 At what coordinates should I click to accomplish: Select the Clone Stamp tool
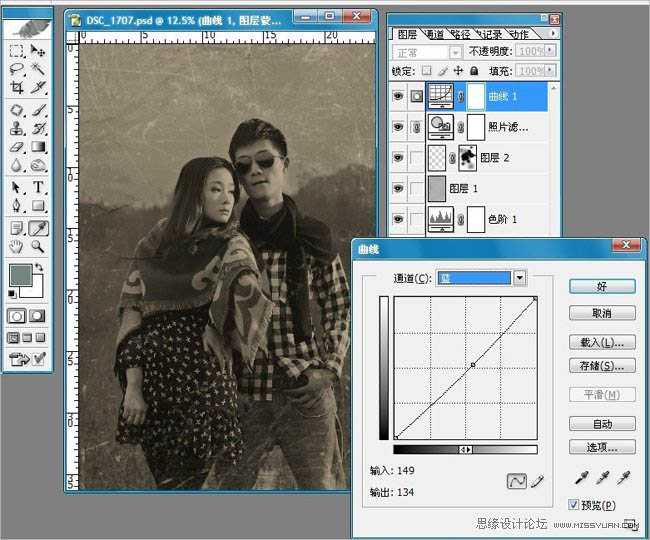tap(17, 128)
